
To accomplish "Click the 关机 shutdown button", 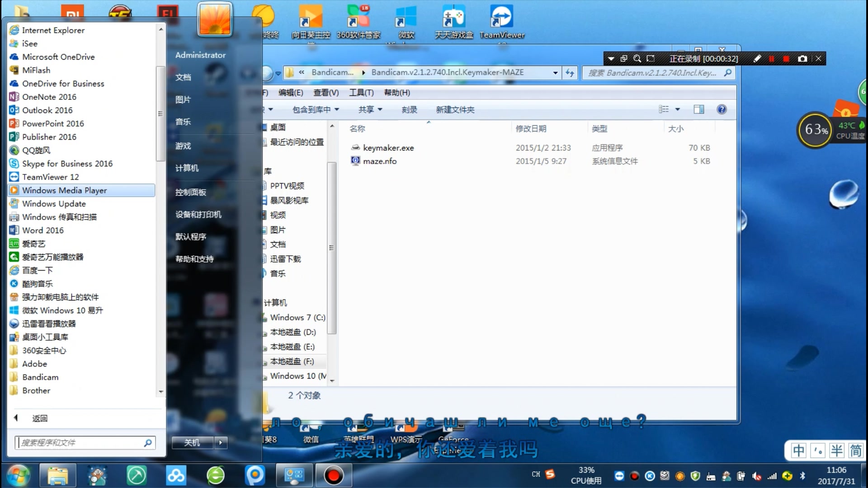I will tap(192, 443).
